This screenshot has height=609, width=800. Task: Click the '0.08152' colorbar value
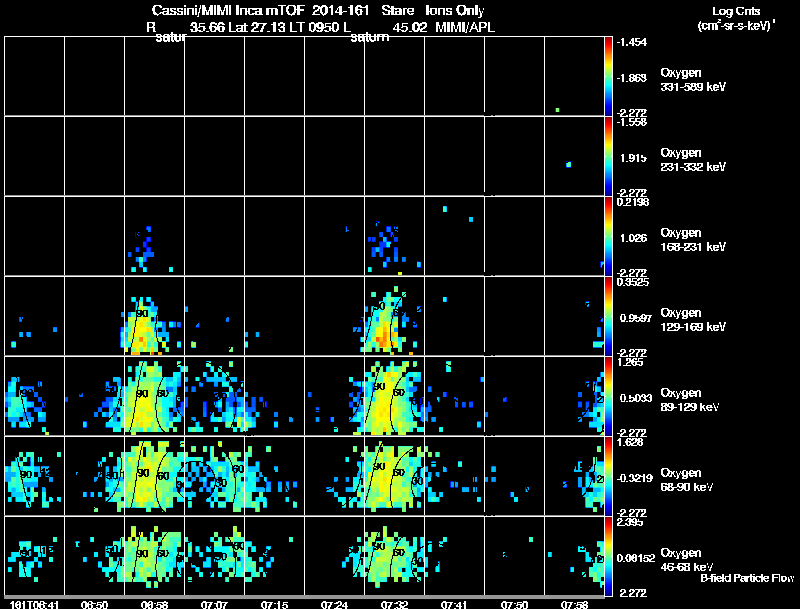[636, 558]
